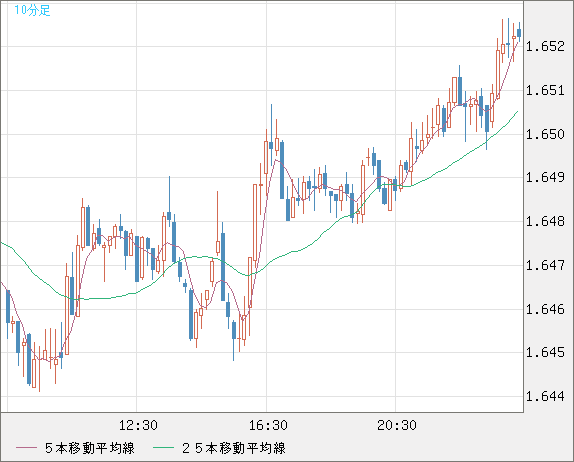Click the 16:30 time axis label
The width and height of the screenshot is (574, 462).
pos(268,425)
